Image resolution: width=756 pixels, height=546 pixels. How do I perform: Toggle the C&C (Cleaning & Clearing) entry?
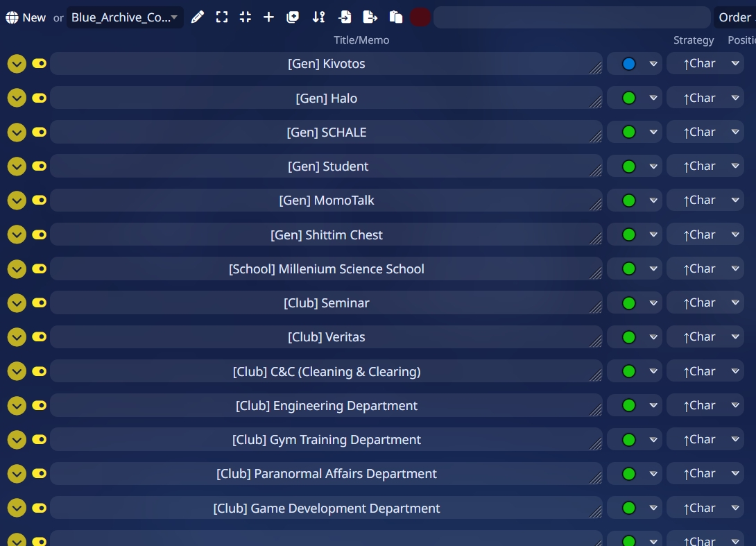point(39,371)
